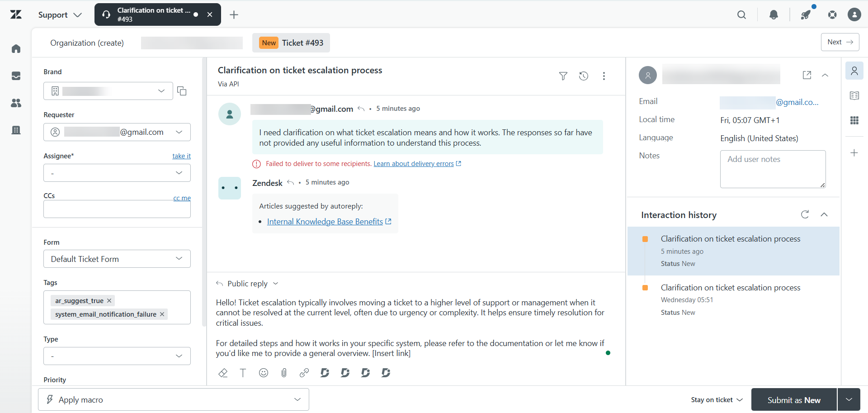This screenshot has width=868, height=413.
Task: Open the Assignee dropdown
Action: tap(117, 173)
